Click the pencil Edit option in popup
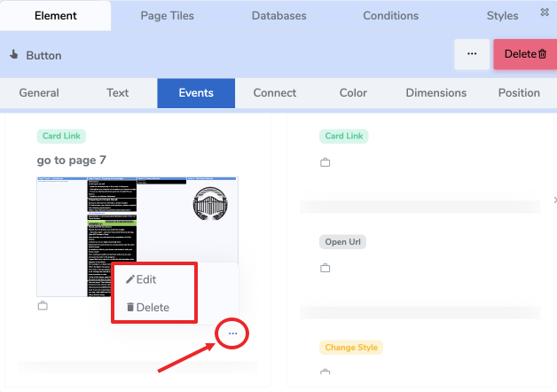557x392 pixels. pyautogui.click(x=141, y=278)
